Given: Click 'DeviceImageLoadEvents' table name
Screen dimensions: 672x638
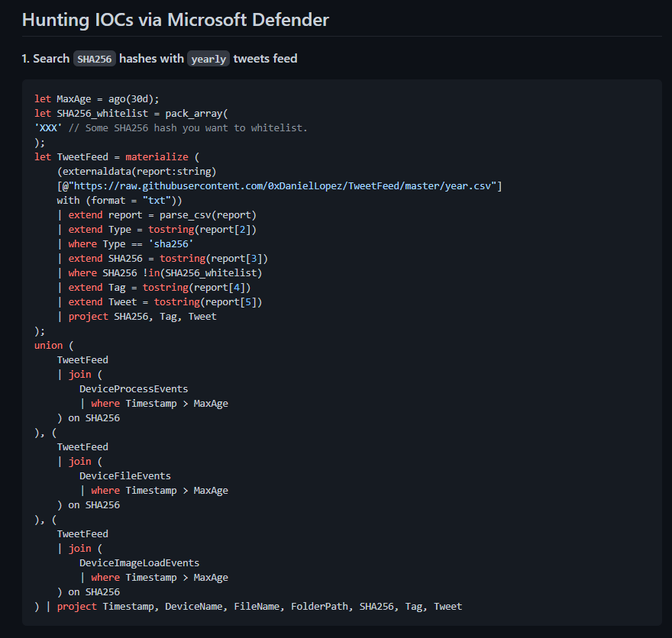Looking at the screenshot, I should [139, 563].
